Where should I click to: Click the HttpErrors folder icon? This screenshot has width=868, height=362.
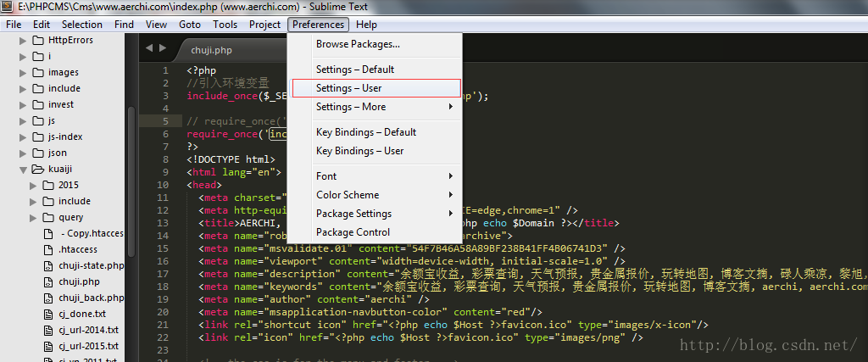[x=37, y=41]
